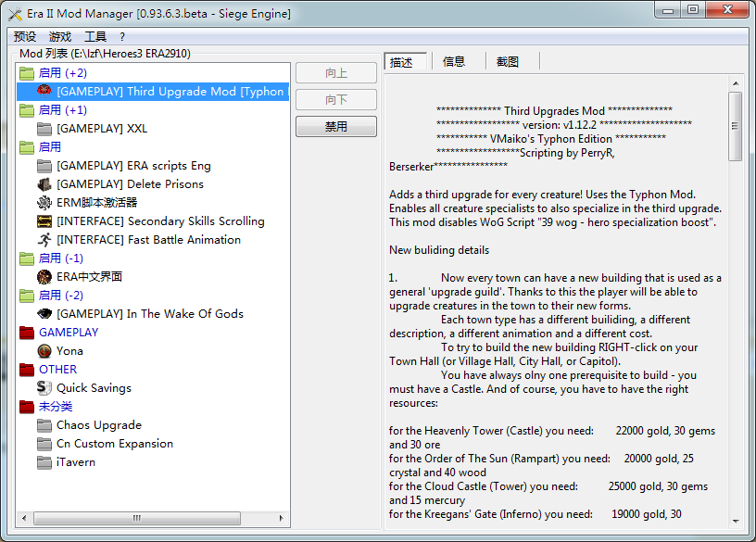756x542 pixels.
Task: Open the ? help menu
Action: 122,37
